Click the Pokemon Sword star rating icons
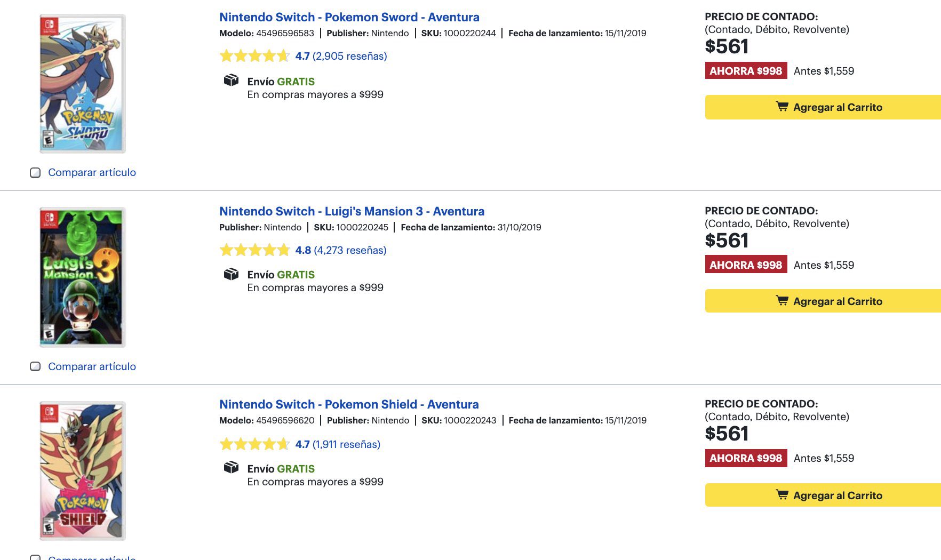941x560 pixels. point(254,56)
